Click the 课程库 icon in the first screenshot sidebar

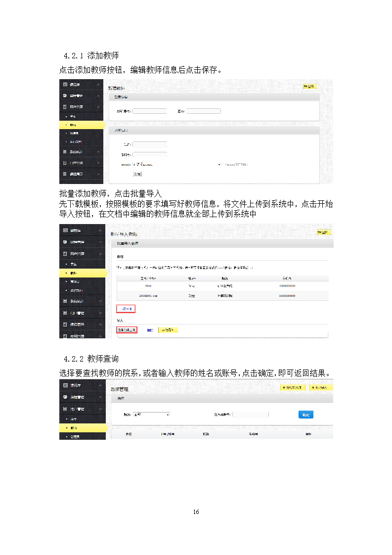(x=65, y=85)
